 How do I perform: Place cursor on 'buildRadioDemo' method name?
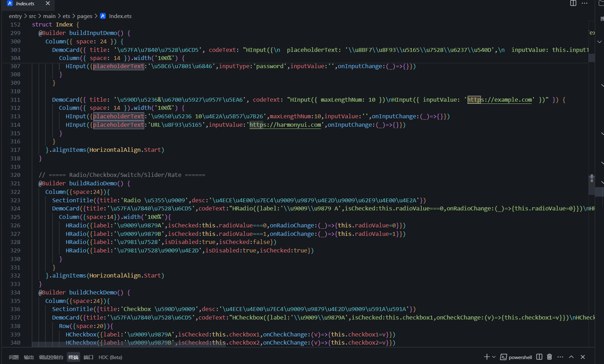(x=93, y=183)
